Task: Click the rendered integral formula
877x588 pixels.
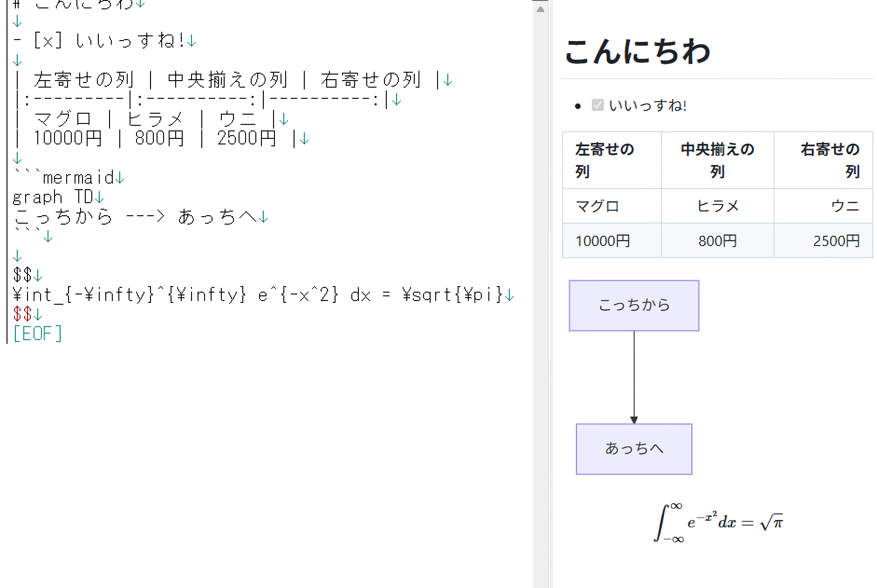Action: [x=718, y=523]
